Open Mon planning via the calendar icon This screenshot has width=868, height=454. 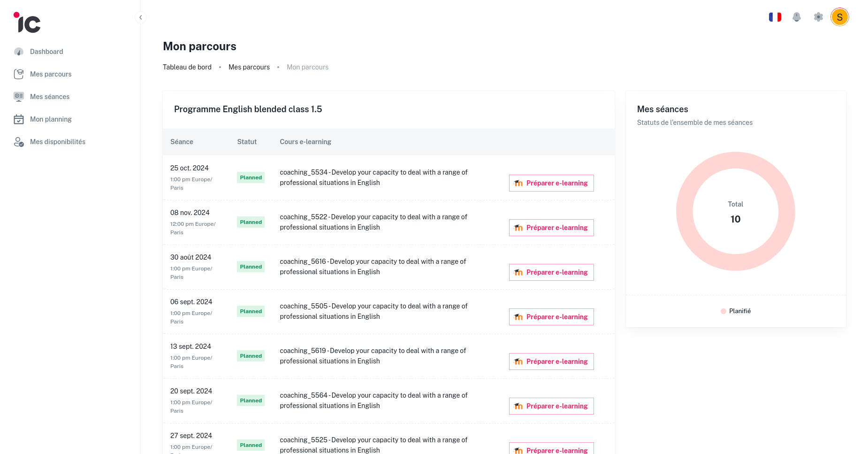point(19,119)
